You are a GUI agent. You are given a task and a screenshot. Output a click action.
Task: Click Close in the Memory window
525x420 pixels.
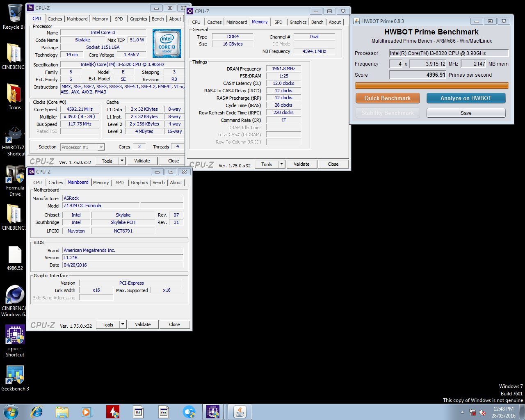tap(333, 164)
